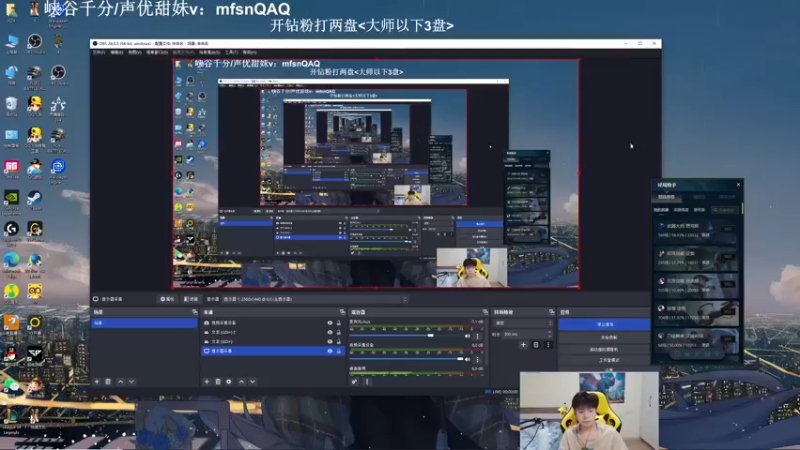The image size is (800, 450).
Task: Remove selected scene using Scenes trash icon
Action: coord(108,382)
